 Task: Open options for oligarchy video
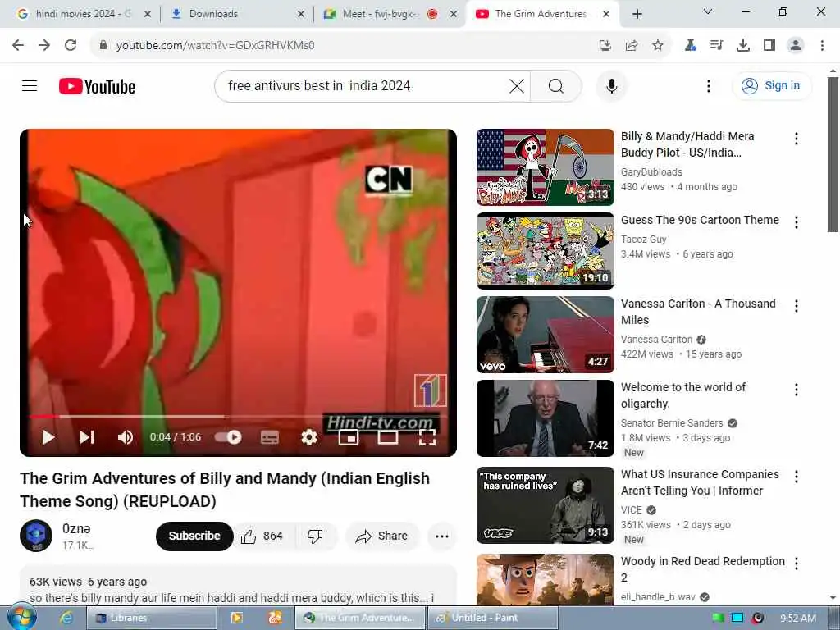click(797, 390)
